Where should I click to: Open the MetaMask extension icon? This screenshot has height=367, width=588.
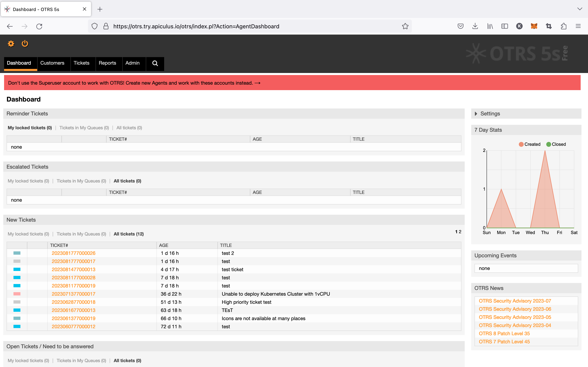534,26
